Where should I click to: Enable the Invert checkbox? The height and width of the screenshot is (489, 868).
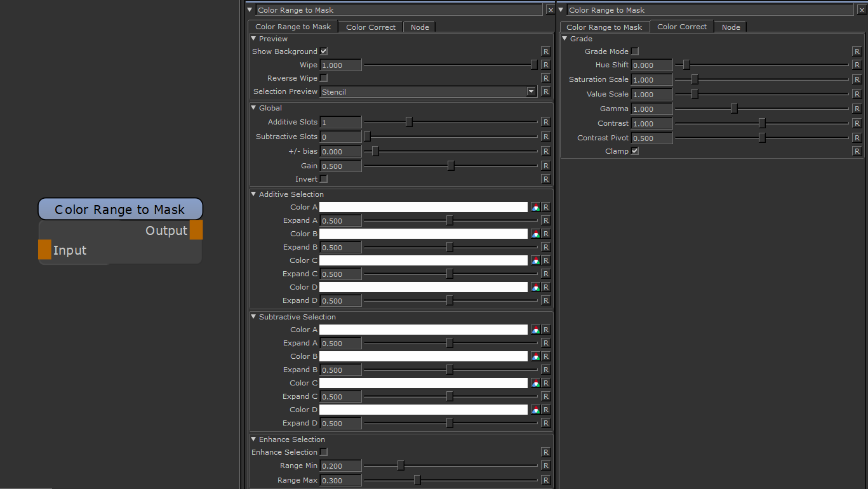pos(324,179)
